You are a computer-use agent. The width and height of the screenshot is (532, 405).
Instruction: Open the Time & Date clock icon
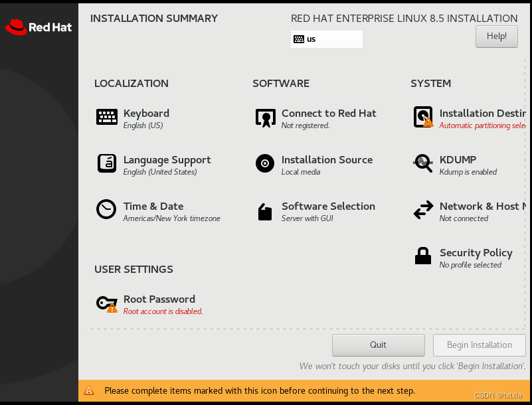point(106,209)
